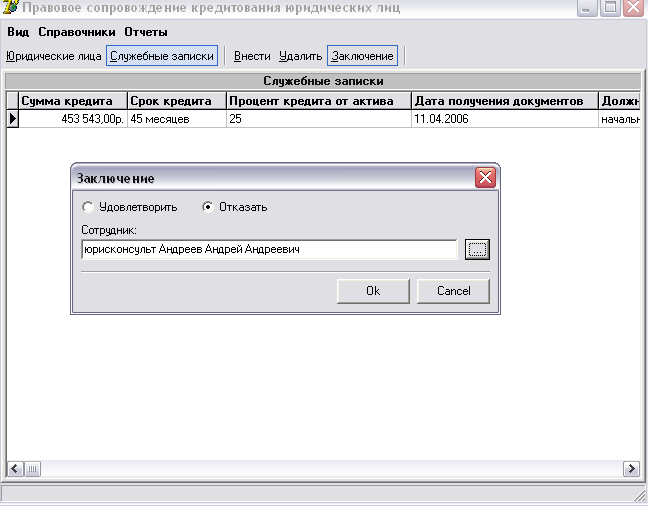
Task: Select the Удовлетворить radio option
Action: (x=129, y=207)
